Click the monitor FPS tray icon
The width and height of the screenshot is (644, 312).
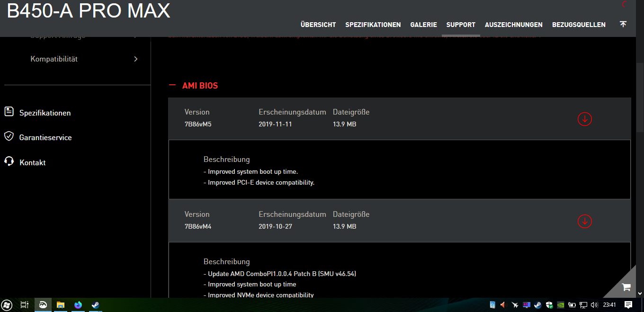pyautogui.click(x=527, y=305)
